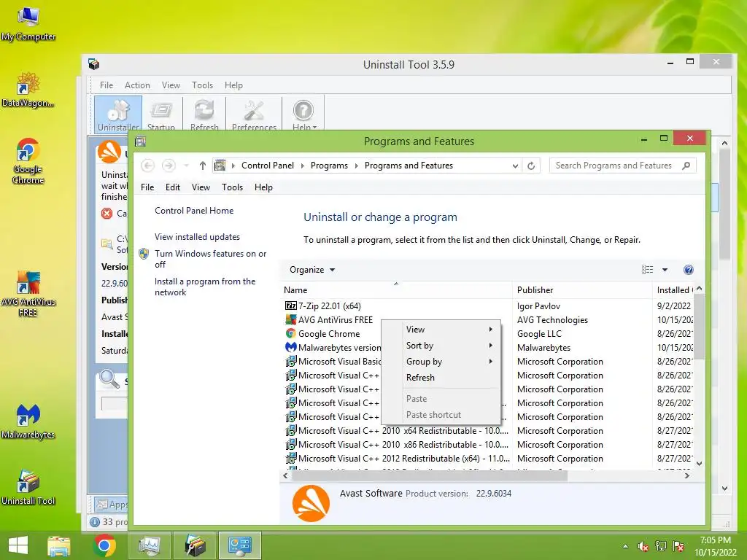Image resolution: width=747 pixels, height=560 pixels.
Task: Open recent locations dropdown arrow
Action: (x=186, y=166)
